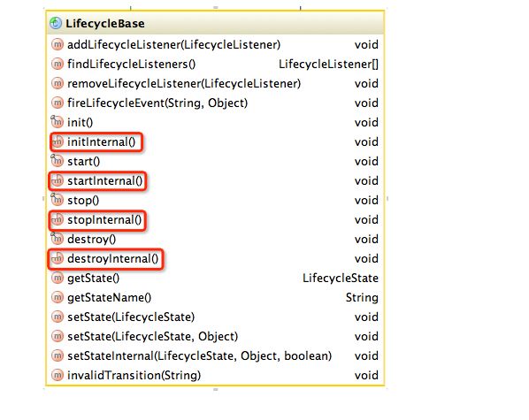529x420 pixels.
Task: Select the getStateName() method name
Action: click(110, 298)
